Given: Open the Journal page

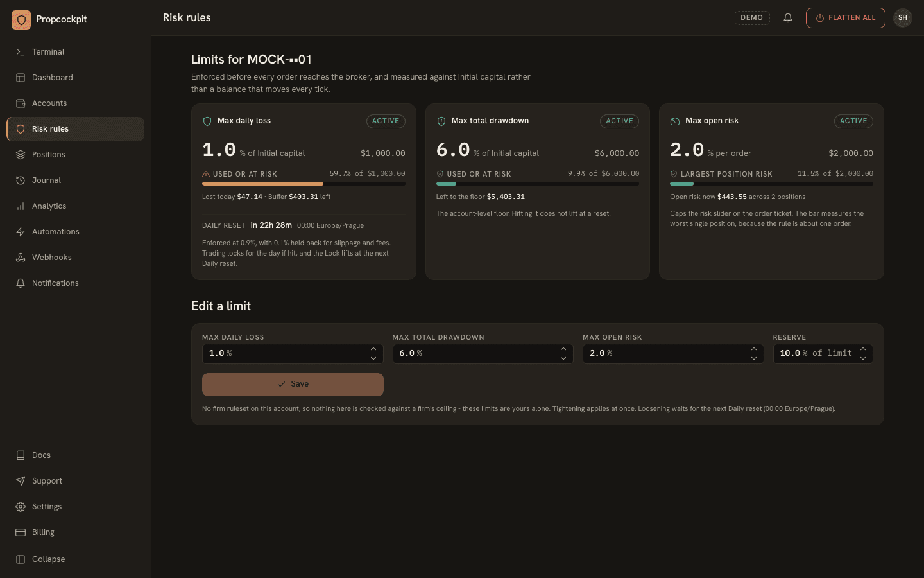Looking at the screenshot, I should 75,180.
